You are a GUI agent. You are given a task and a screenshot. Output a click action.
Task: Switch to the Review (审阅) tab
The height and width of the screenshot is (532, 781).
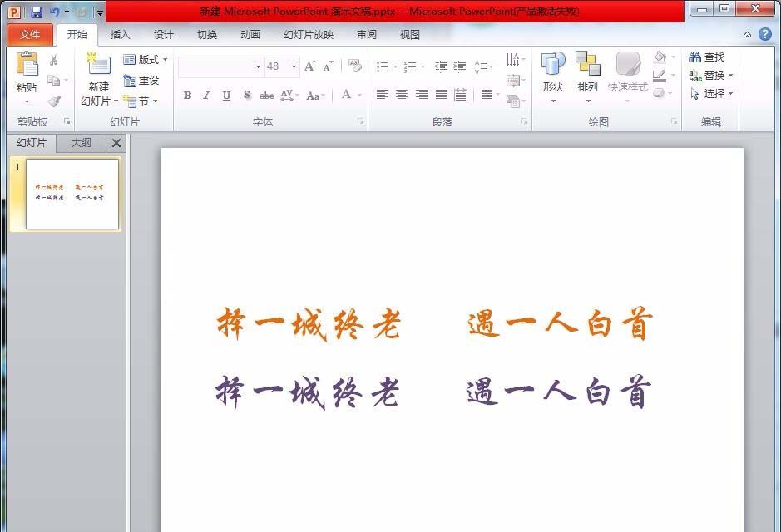[367, 34]
